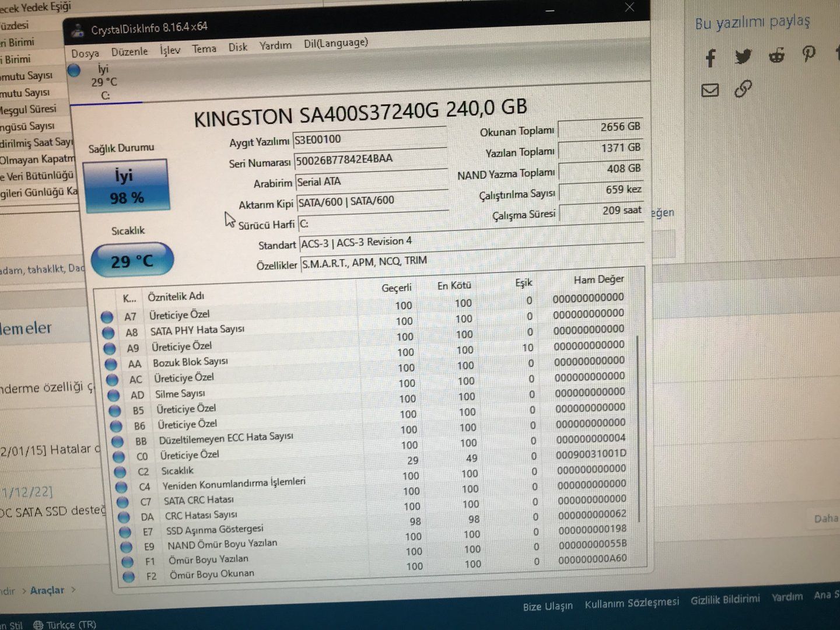Share on Twitter from the web page
Screen dimensions: 840x630
click(x=743, y=57)
